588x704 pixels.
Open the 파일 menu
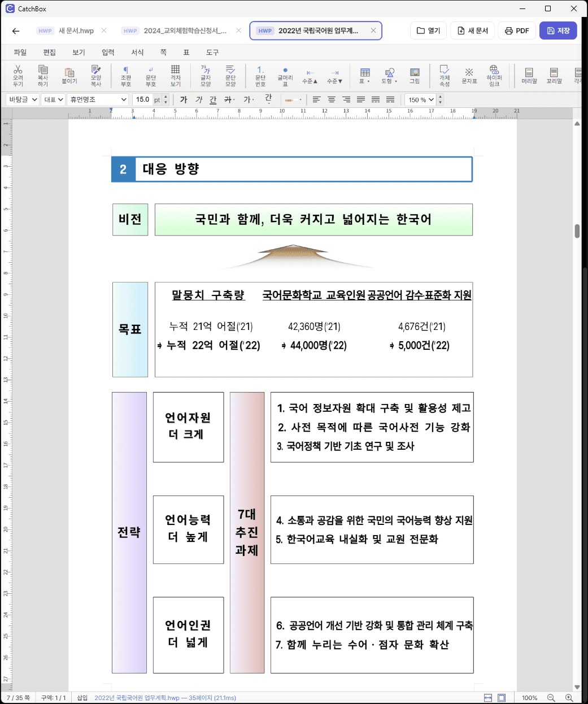click(20, 52)
